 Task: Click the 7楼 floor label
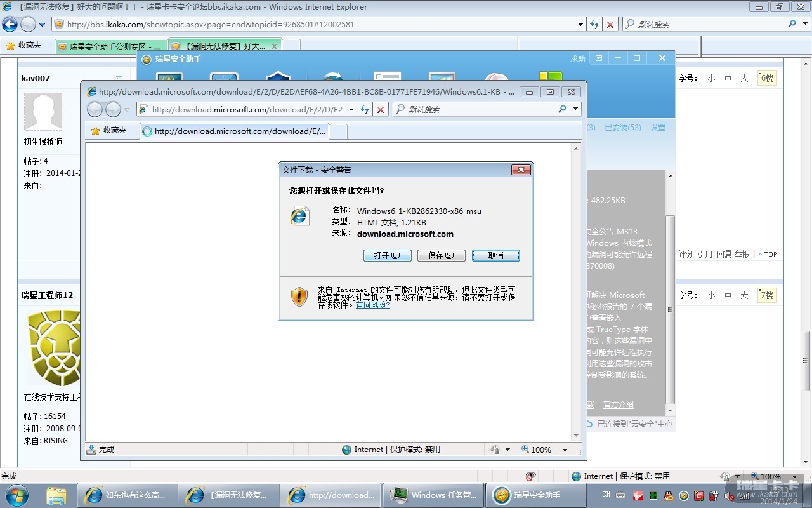pos(768,295)
